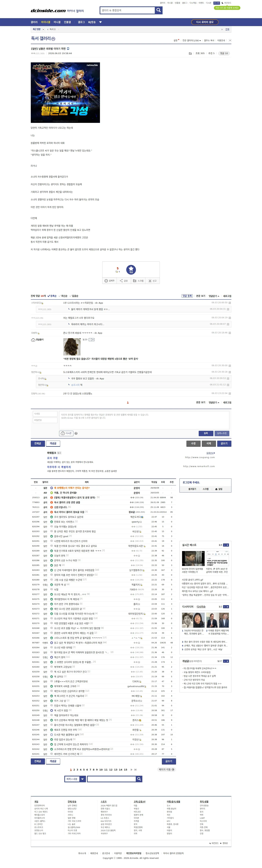Jump to last page arrow after page 15

(136, 770)
